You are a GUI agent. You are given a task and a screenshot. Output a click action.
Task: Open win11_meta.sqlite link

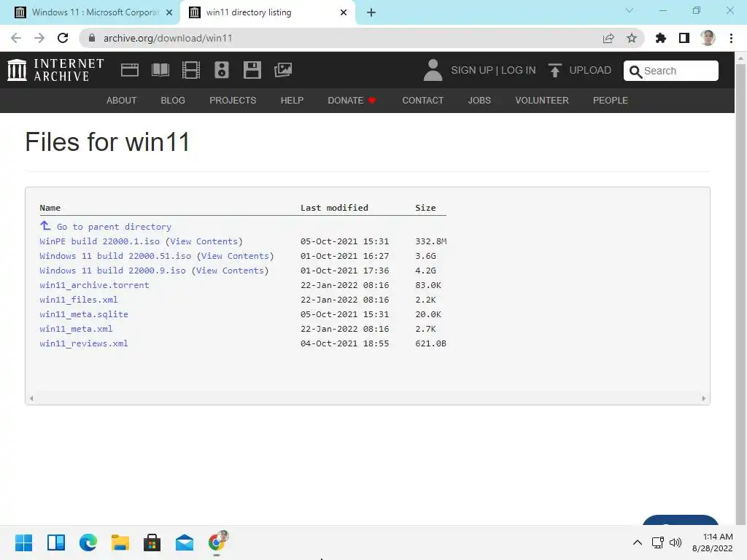84,314
